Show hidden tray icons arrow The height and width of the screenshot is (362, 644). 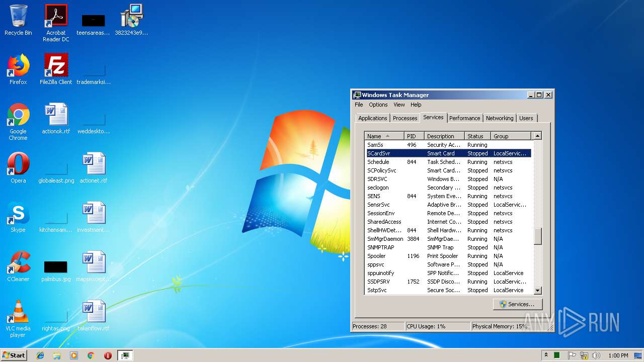pyautogui.click(x=546, y=355)
